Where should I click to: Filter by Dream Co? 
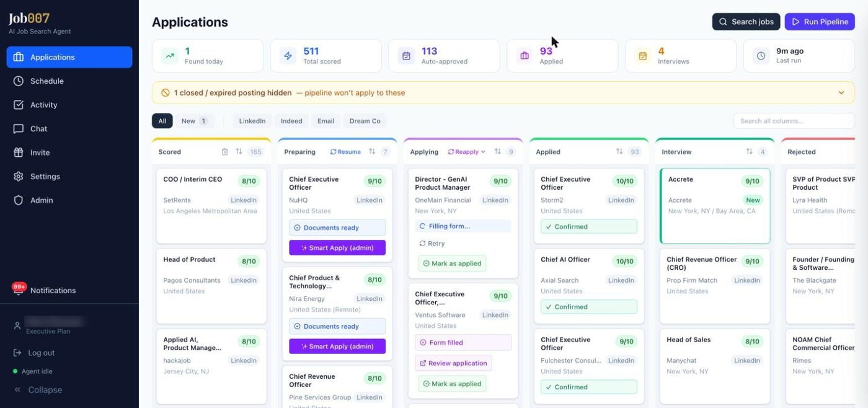tap(365, 121)
